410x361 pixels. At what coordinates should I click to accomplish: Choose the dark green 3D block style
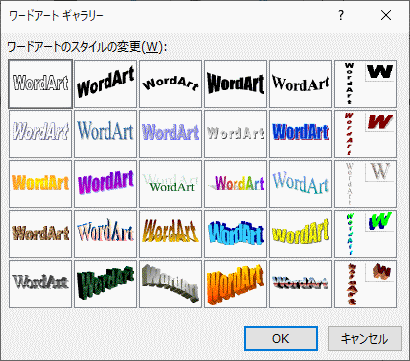[x=105, y=284]
